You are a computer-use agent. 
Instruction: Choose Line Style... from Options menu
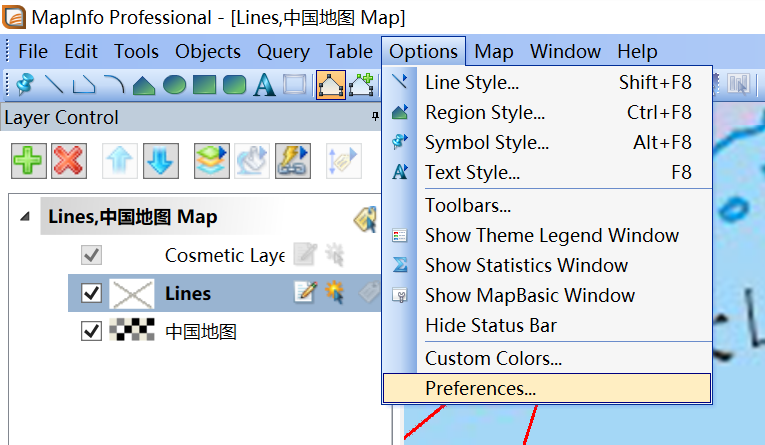547,82
